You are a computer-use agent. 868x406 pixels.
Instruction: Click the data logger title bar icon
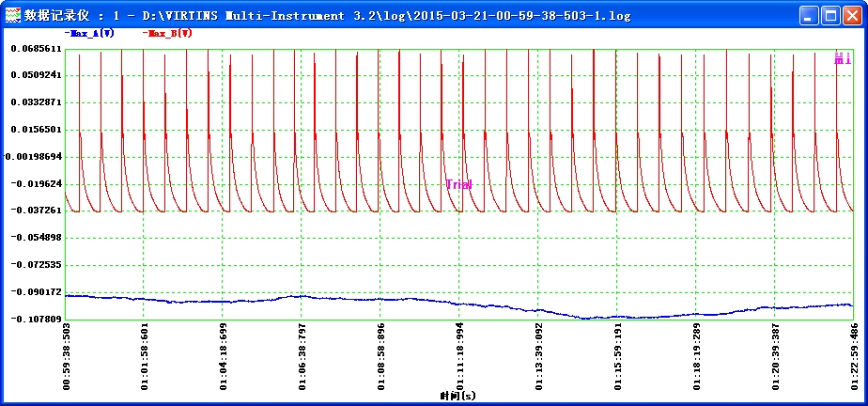click(x=12, y=15)
